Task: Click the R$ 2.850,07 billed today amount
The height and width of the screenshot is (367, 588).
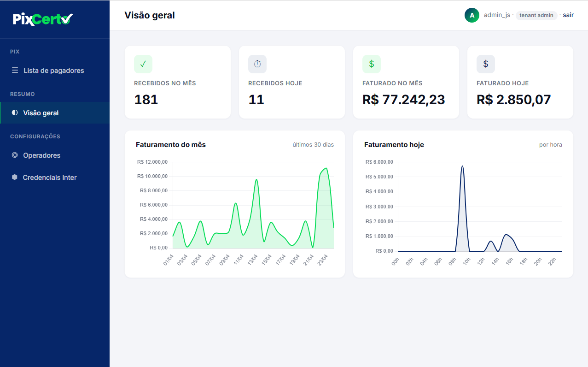Action: tap(514, 100)
